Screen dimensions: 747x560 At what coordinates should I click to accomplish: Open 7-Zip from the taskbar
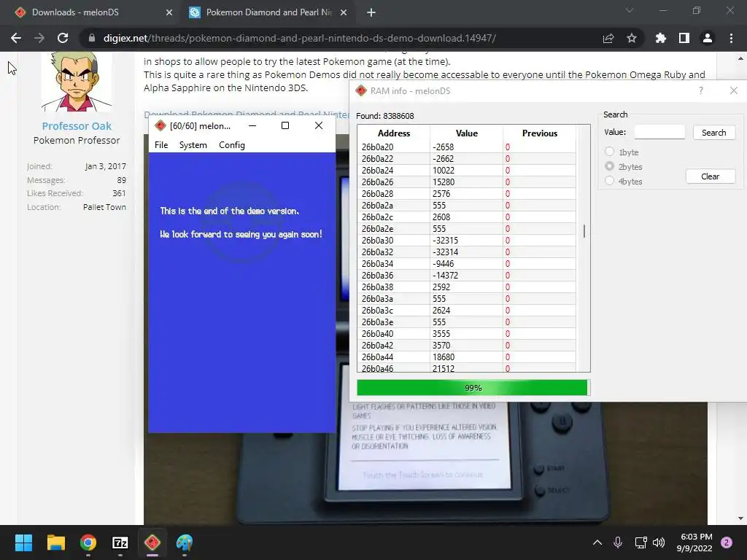pos(120,542)
